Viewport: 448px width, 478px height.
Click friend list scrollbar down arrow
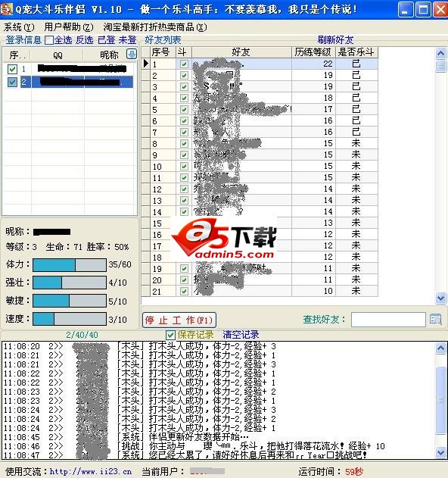click(440, 298)
